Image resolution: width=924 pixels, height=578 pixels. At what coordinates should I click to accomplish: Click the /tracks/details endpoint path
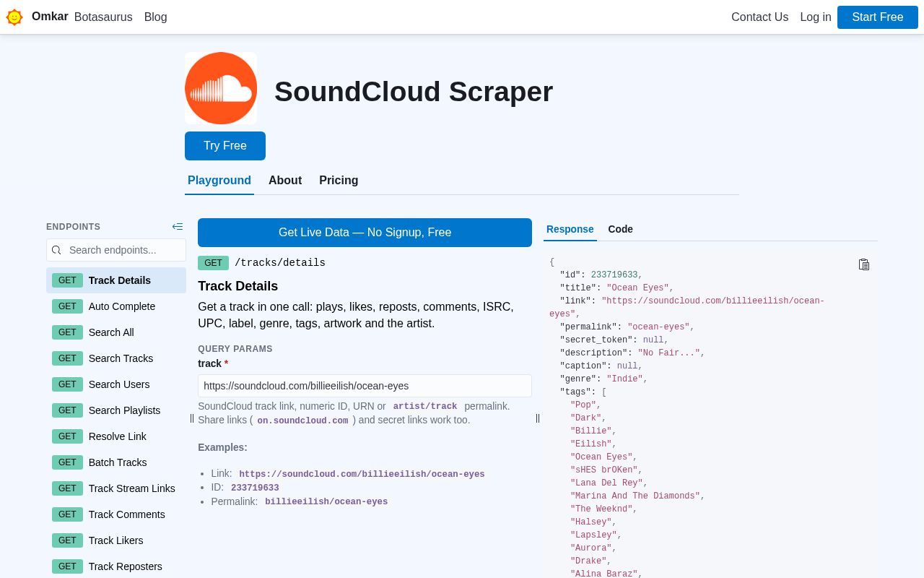[280, 263]
